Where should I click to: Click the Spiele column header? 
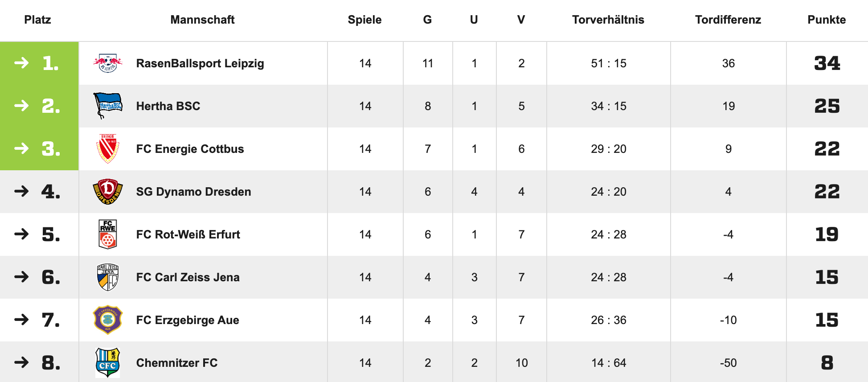[364, 20]
